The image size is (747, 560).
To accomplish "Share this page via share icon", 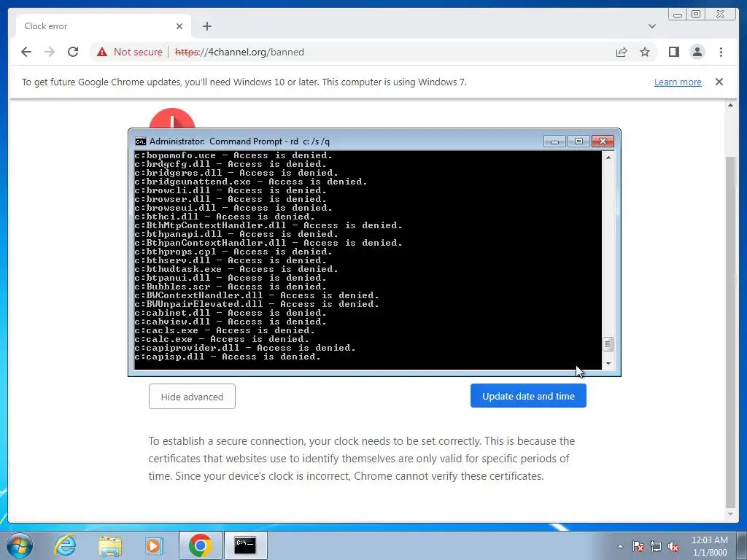I will click(622, 52).
